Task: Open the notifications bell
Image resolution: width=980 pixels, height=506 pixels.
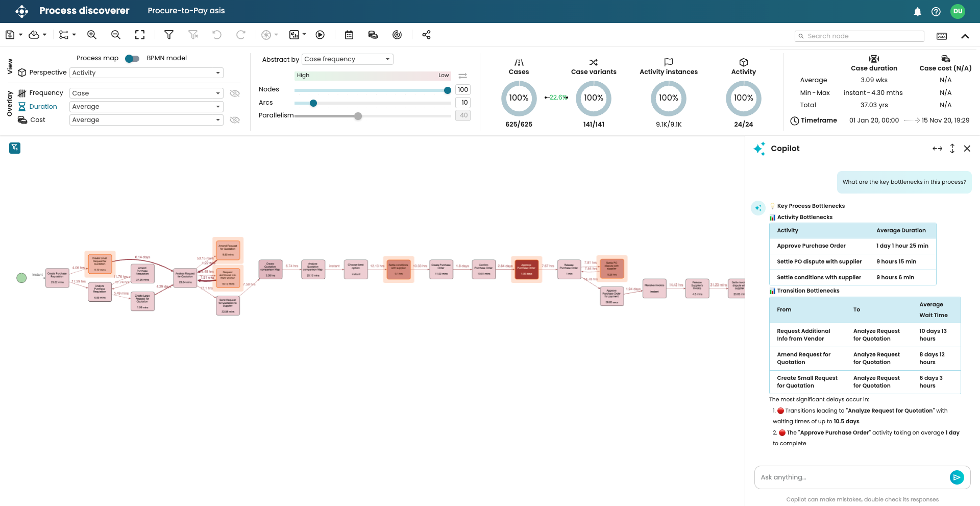Action: pos(917,11)
